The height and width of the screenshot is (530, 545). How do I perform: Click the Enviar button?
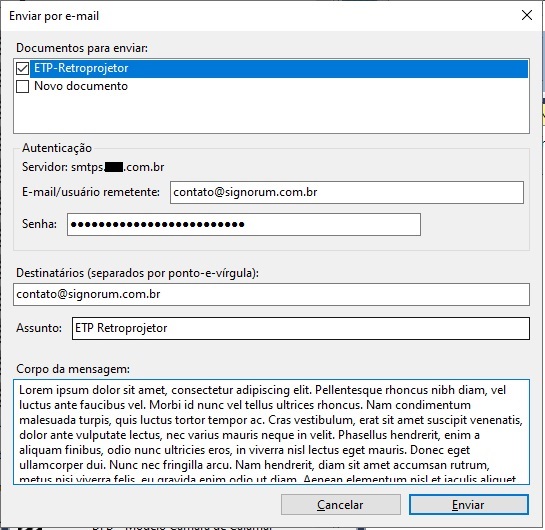point(469,505)
